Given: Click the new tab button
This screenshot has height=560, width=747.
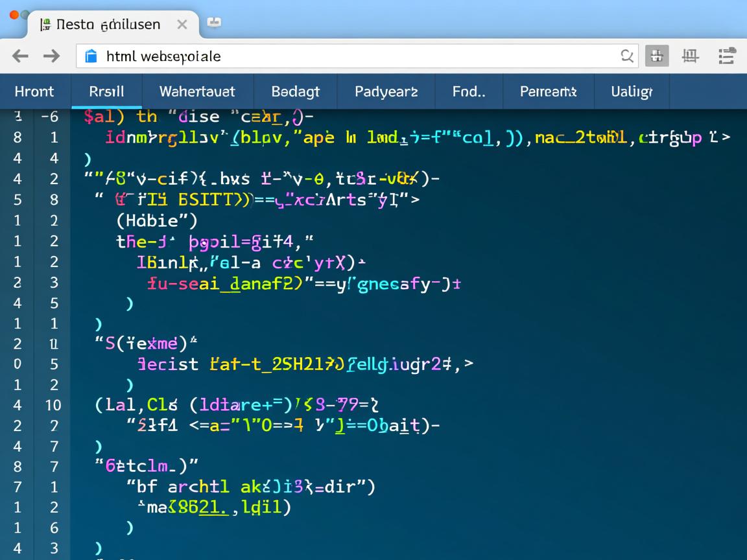Looking at the screenshot, I should (214, 23).
